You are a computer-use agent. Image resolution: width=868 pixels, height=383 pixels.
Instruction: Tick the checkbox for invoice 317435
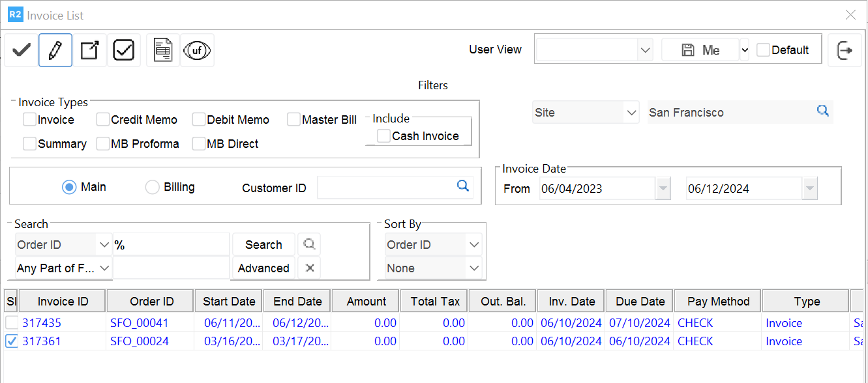[12, 323]
